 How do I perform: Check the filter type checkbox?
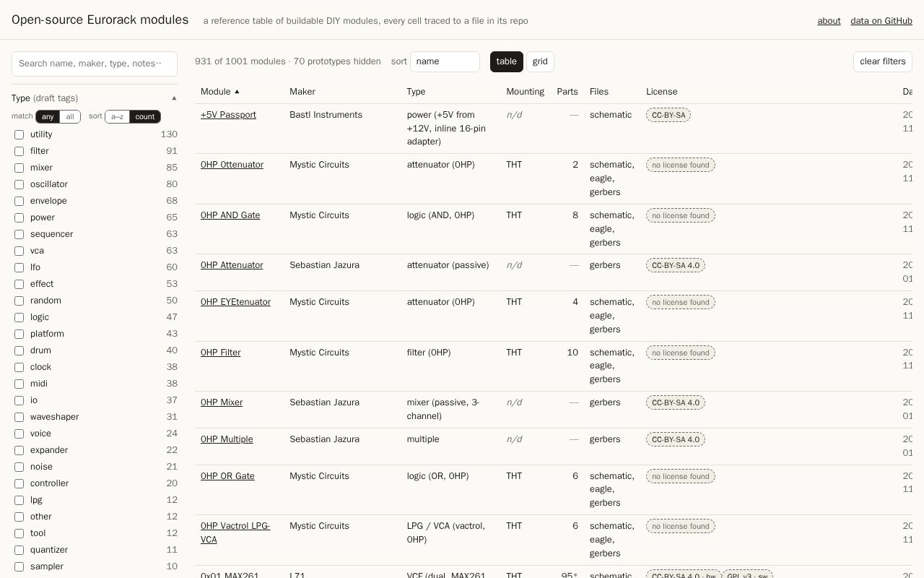click(19, 151)
